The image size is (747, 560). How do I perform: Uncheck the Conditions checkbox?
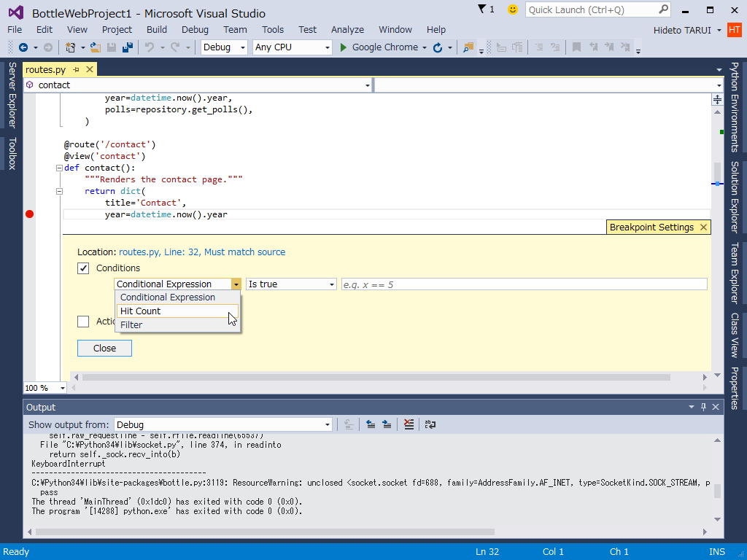click(84, 268)
